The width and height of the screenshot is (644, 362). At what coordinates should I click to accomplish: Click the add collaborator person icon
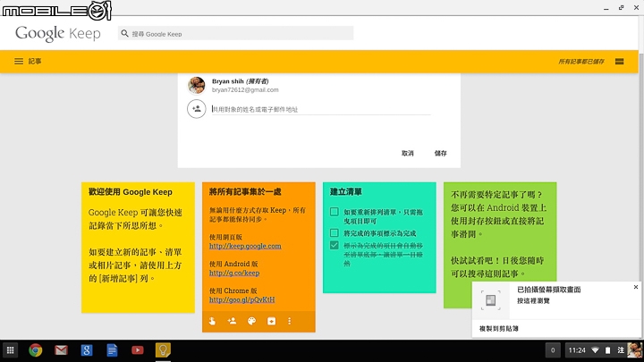click(x=196, y=109)
